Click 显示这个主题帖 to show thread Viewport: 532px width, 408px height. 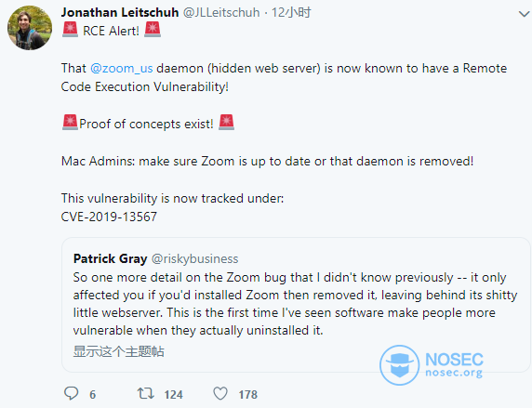coord(119,351)
